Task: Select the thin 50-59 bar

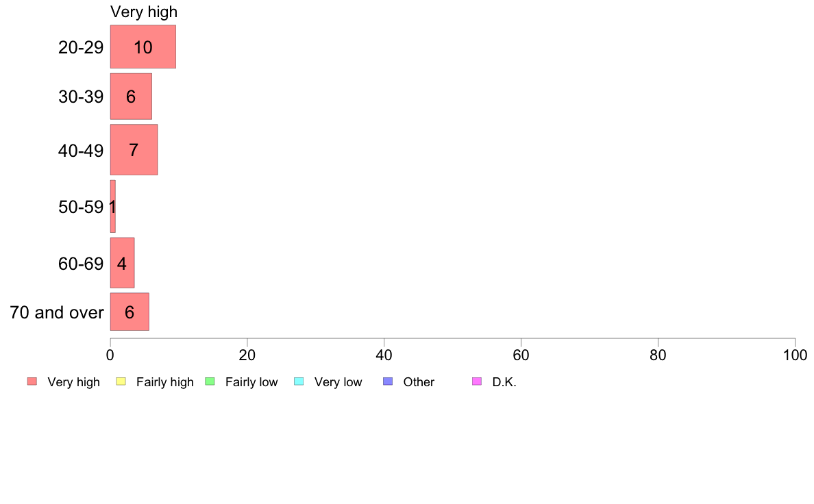Action: click(112, 207)
